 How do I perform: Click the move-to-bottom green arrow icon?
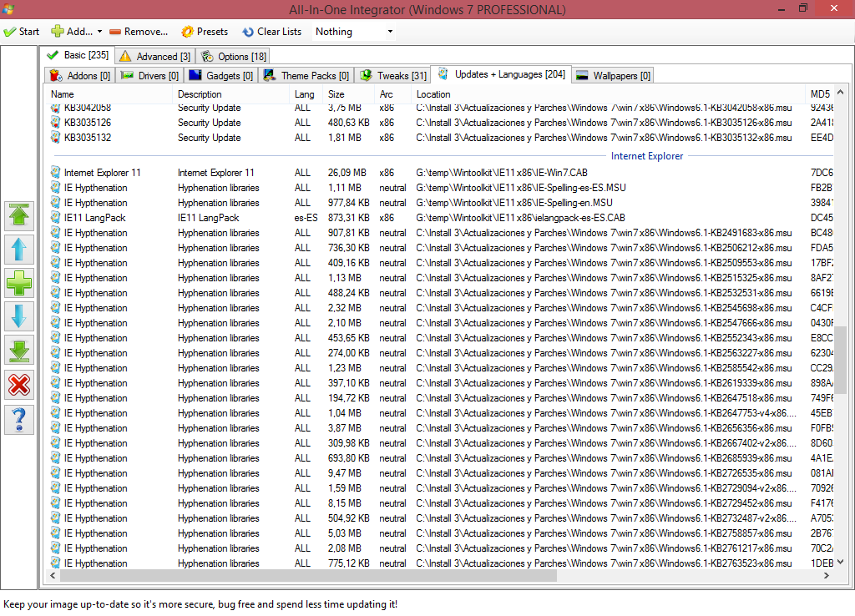pyautogui.click(x=19, y=351)
